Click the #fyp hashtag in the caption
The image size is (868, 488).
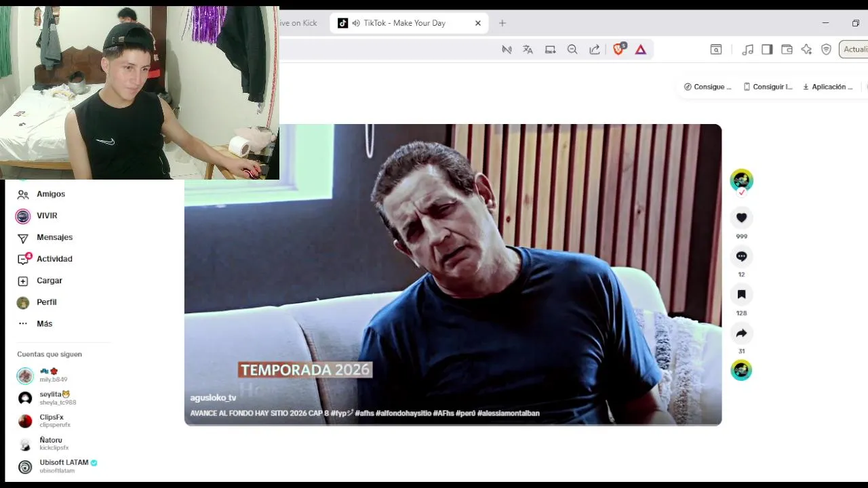(342, 413)
